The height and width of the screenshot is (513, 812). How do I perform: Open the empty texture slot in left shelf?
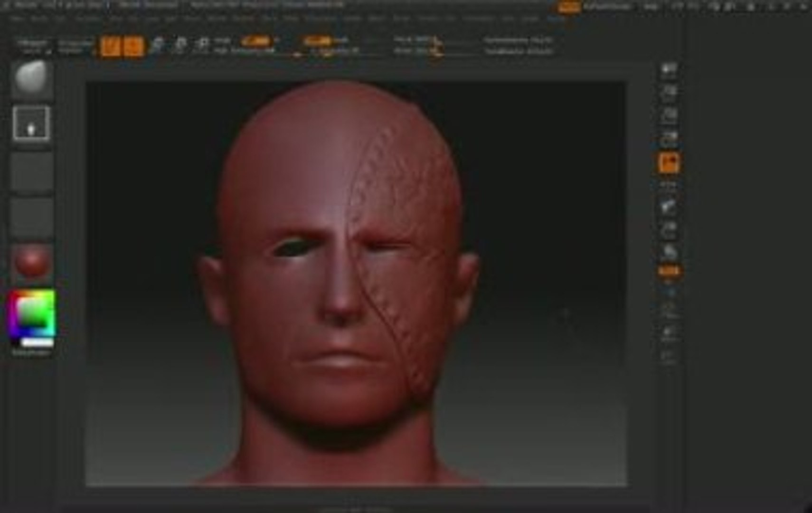32,218
